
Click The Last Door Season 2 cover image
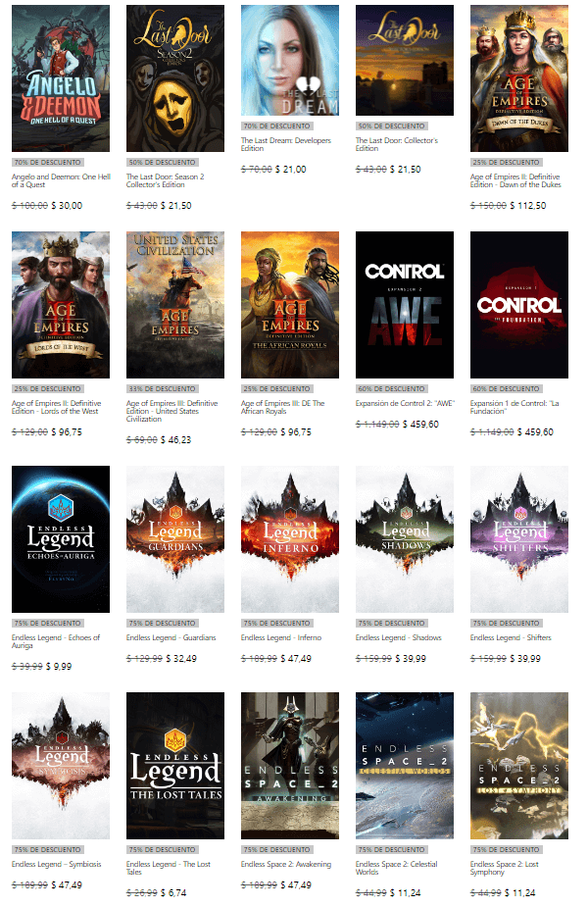coord(175,78)
